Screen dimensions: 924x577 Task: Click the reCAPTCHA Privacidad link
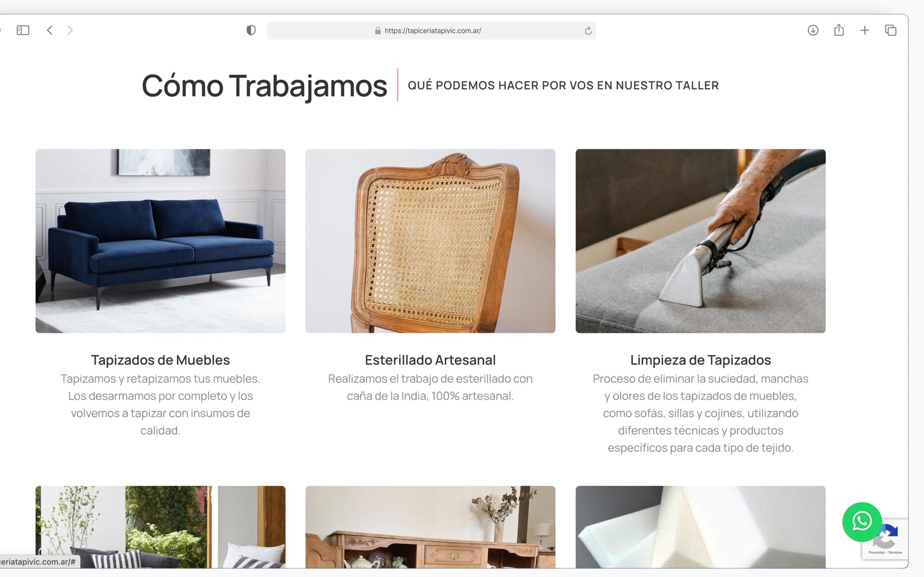click(876, 552)
